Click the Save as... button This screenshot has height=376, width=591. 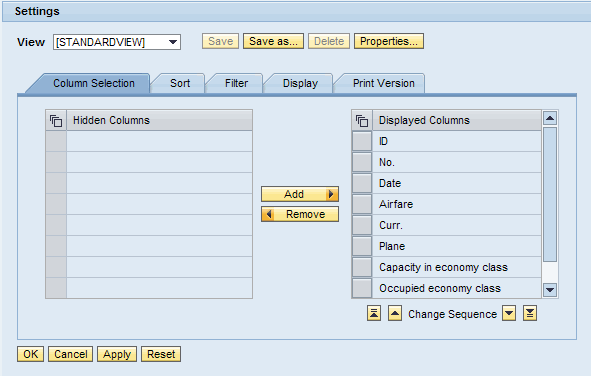pyautogui.click(x=273, y=41)
